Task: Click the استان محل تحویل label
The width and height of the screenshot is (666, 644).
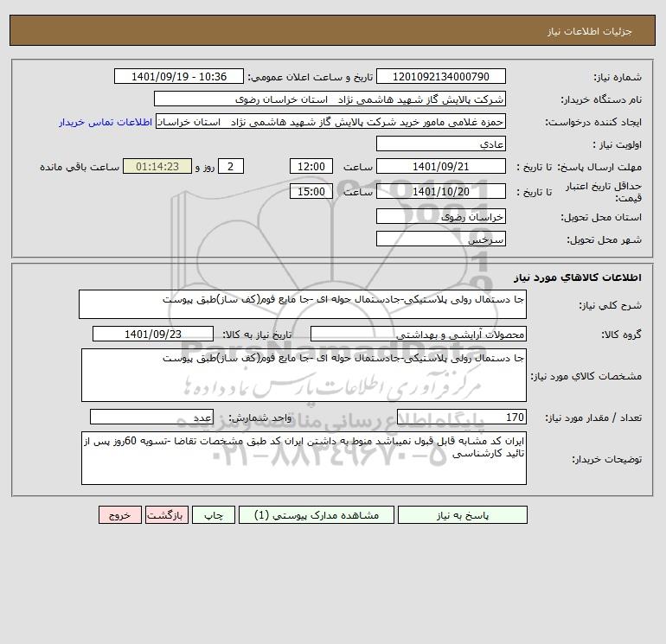Action: [x=601, y=217]
